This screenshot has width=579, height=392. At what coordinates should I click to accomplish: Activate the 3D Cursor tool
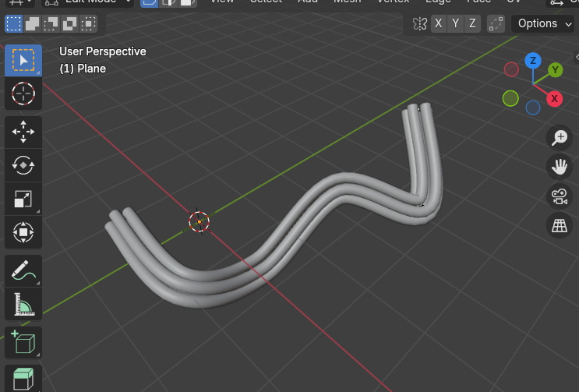tap(23, 94)
